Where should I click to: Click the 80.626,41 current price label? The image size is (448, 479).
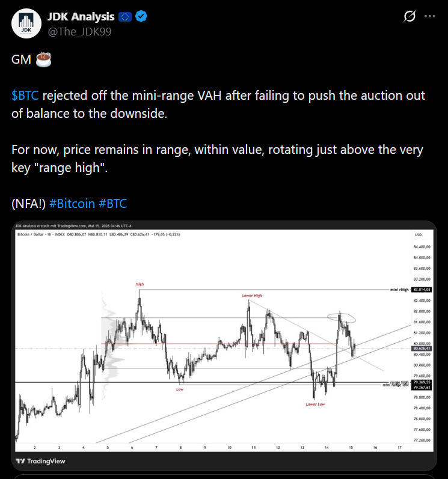pyautogui.click(x=422, y=348)
